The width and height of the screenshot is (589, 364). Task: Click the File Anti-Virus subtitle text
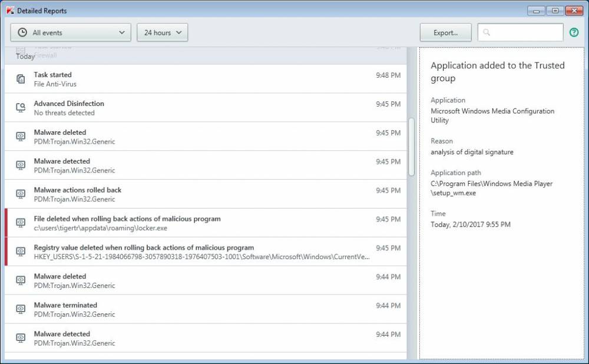(55, 84)
